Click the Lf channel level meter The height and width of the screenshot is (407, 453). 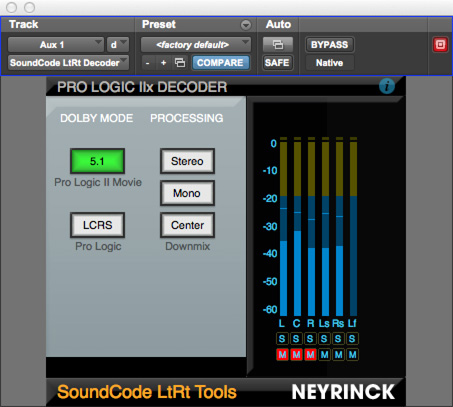click(x=353, y=227)
